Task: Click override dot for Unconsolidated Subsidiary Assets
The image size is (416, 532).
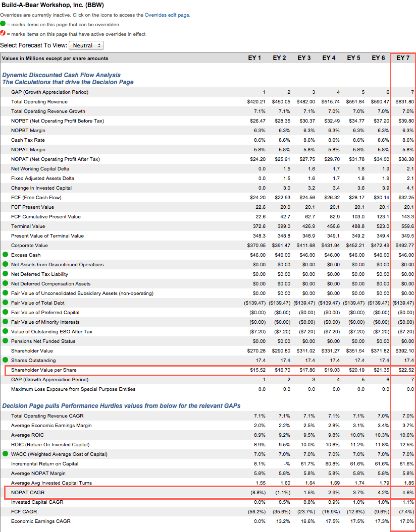Action: (5, 293)
